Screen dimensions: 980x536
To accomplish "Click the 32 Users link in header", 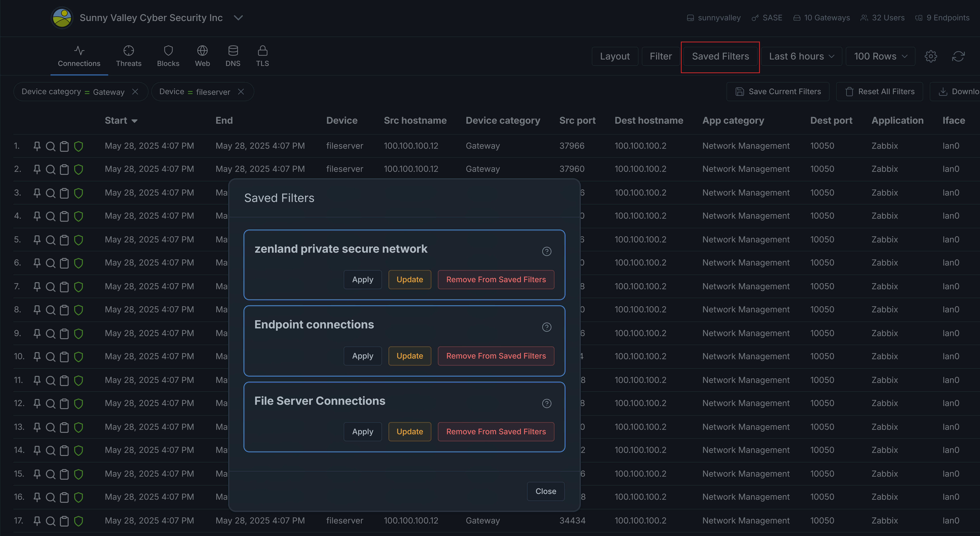I will [883, 18].
